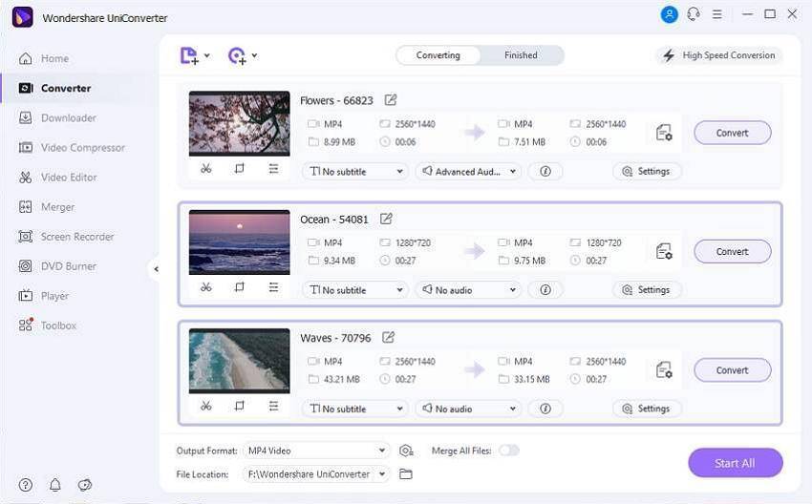Open the notification bell at bottom left
This screenshot has height=504, width=812.
pos(55,485)
